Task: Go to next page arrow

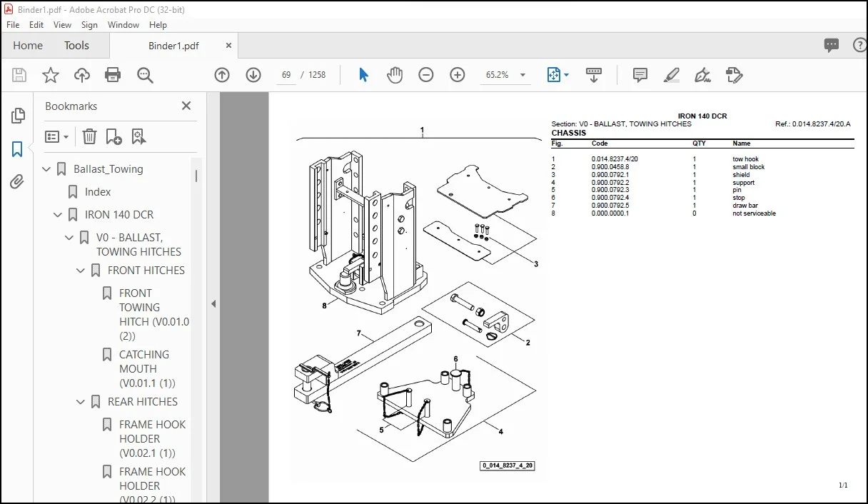Action: (x=253, y=75)
